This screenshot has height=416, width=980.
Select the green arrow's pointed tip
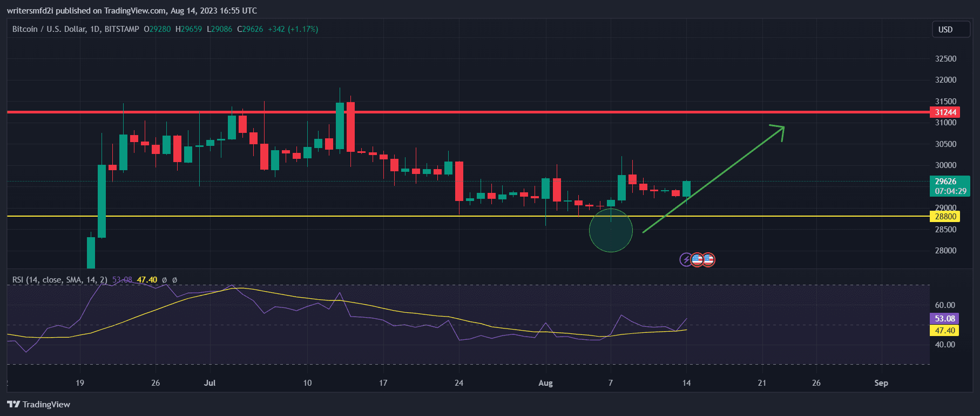782,128
